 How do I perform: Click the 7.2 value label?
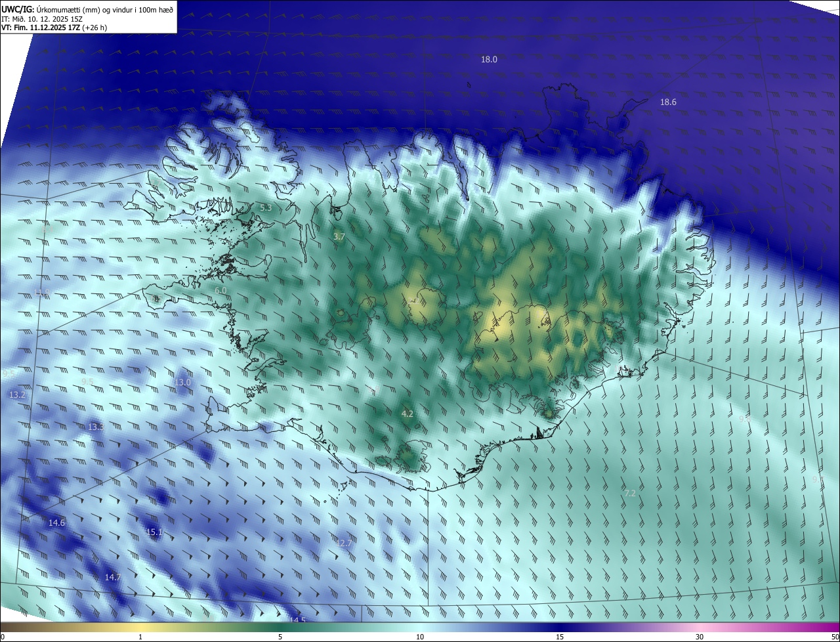coord(630,492)
